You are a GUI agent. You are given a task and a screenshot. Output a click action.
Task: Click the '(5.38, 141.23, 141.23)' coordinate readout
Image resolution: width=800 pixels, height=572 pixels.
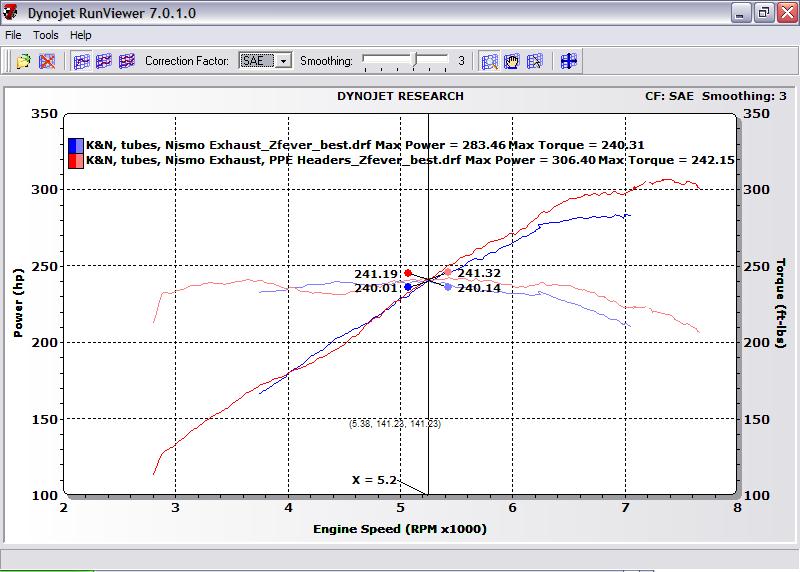(395, 424)
